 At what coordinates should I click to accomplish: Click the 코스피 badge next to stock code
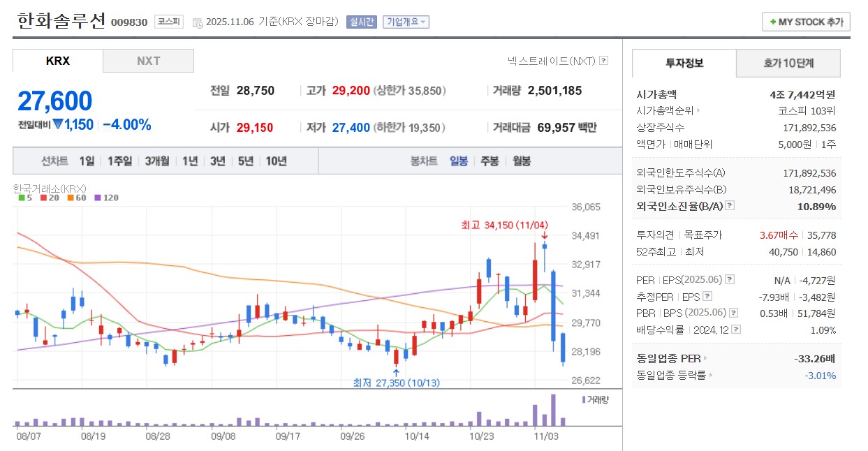tap(168, 22)
